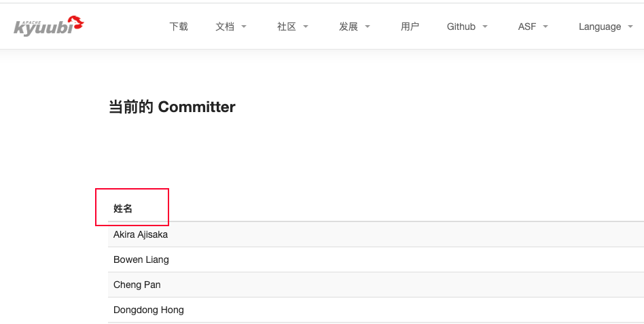644x324 pixels.
Task: Expand the ASF menu
Action: click(x=533, y=26)
